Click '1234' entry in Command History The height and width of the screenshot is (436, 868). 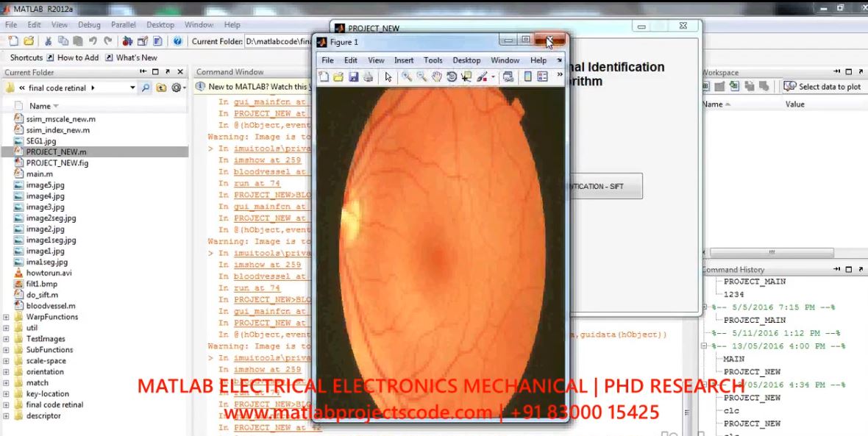tap(733, 294)
